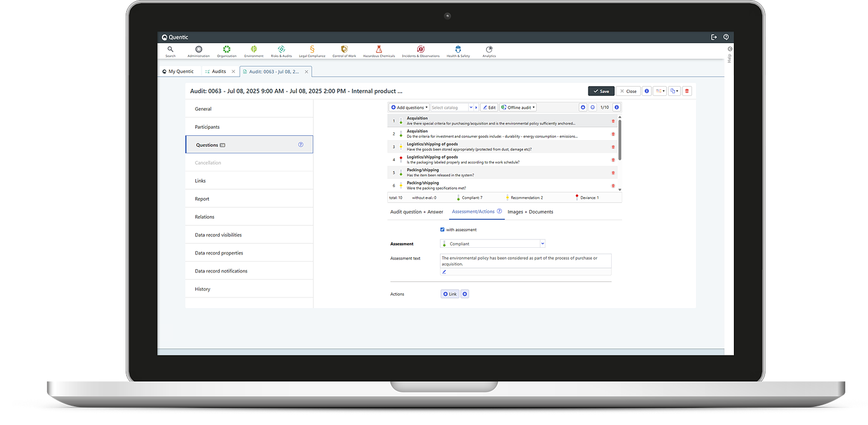Switch to Audit question + Answer tab

pos(417,212)
